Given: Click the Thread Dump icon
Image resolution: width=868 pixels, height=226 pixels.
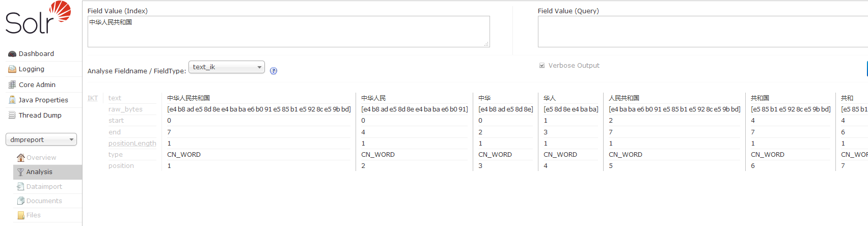Looking at the screenshot, I should tap(12, 116).
